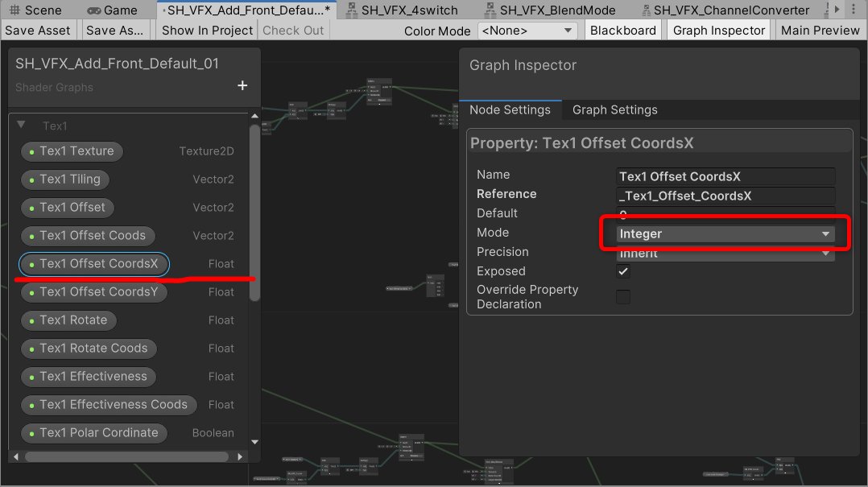Select the Tex1 Rotate Coods property
The height and width of the screenshot is (487, 868).
point(89,349)
